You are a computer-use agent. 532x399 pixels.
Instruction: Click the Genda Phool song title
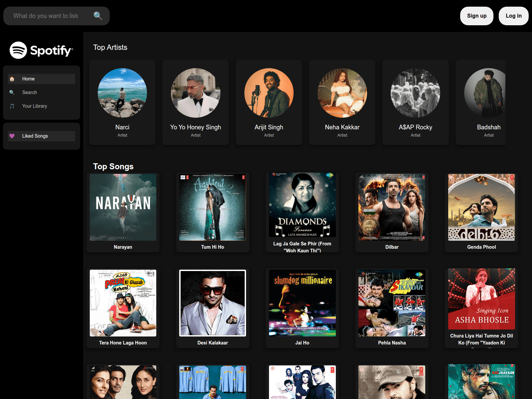(481, 247)
